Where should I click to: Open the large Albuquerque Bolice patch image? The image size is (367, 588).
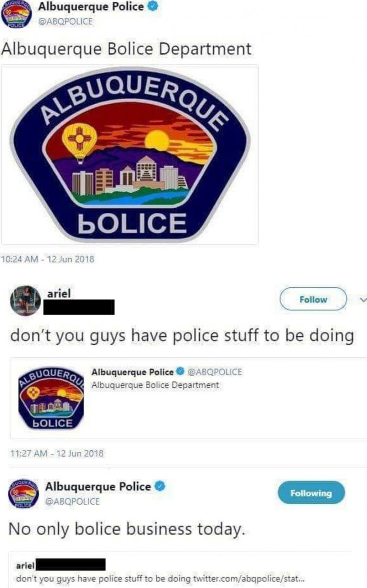[x=130, y=154]
